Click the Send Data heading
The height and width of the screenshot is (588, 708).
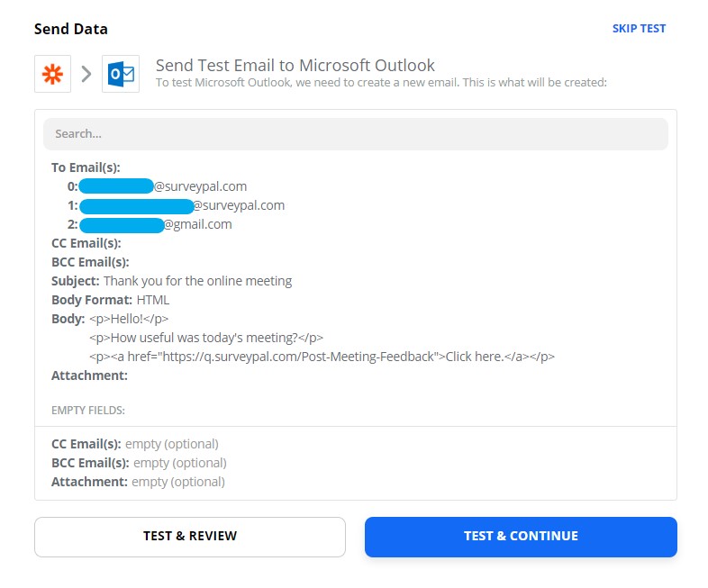(x=71, y=29)
